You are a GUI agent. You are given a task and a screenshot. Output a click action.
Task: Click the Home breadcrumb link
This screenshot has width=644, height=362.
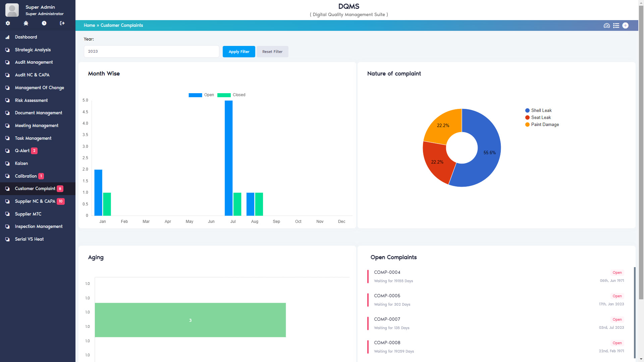pyautogui.click(x=89, y=25)
